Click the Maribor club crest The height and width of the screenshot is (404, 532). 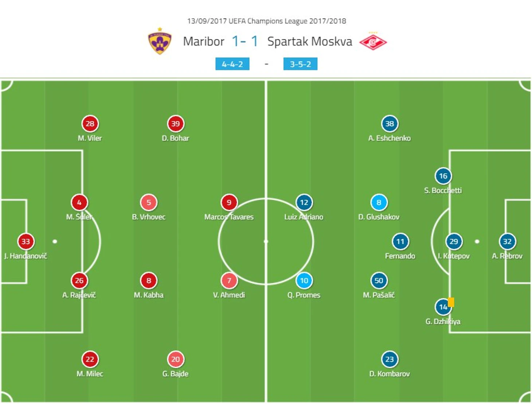click(x=160, y=41)
